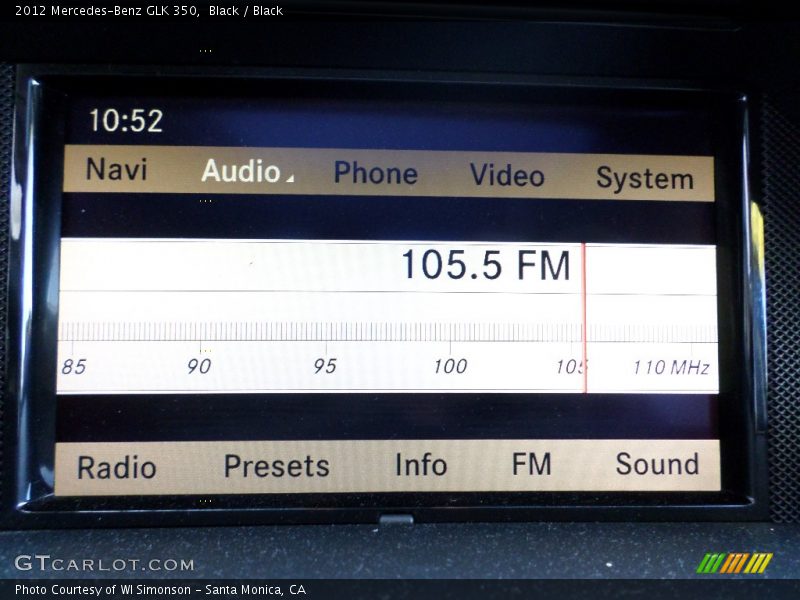Expand the Audio dropdown triangle
Screen dimensions: 800x600
290,179
